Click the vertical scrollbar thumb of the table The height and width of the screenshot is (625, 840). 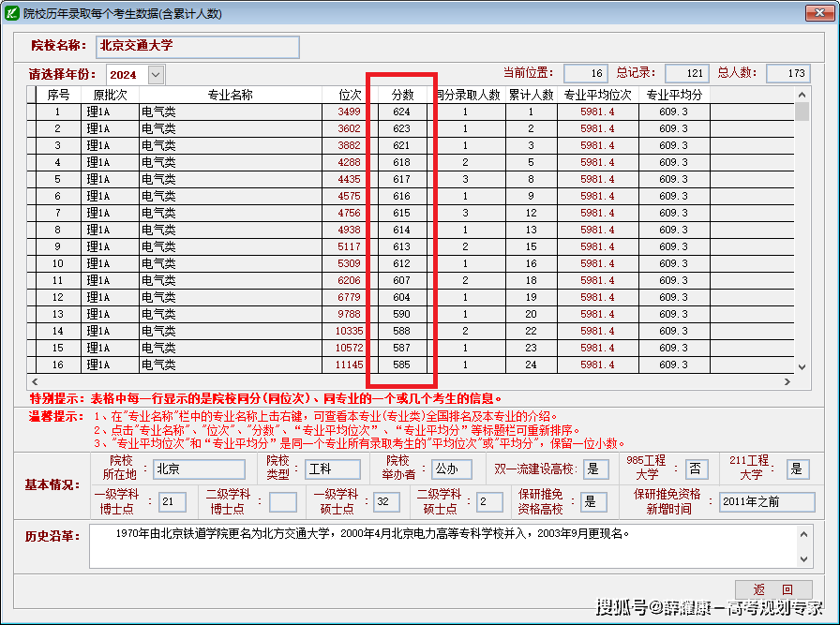pos(802,112)
